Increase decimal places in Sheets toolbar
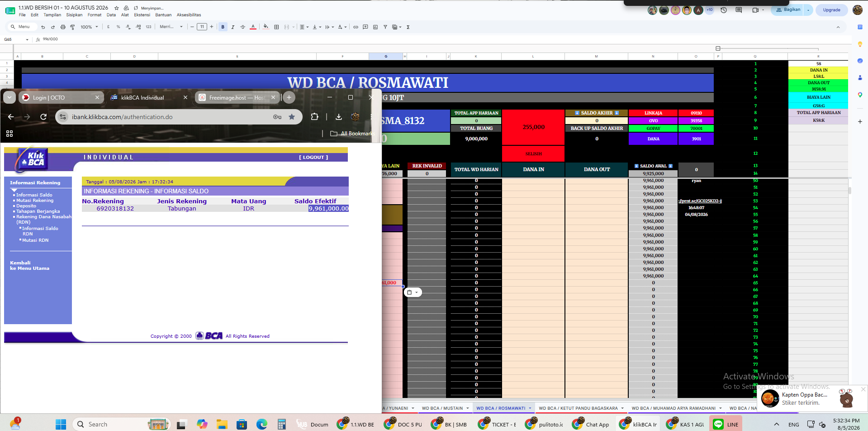This screenshot has height=431, width=868. (x=138, y=27)
